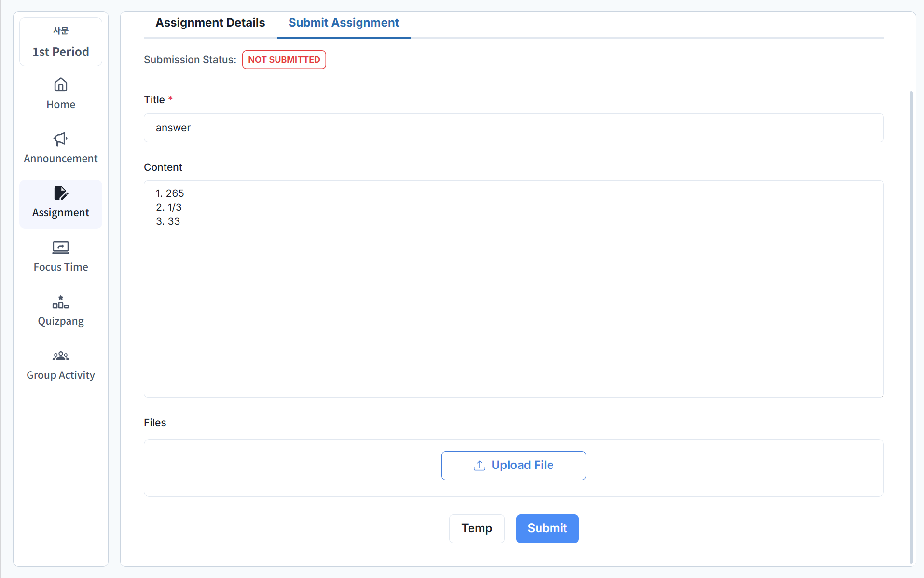This screenshot has width=924, height=578.
Task: Select the Assignment pencil-document icon
Action: pyautogui.click(x=60, y=193)
